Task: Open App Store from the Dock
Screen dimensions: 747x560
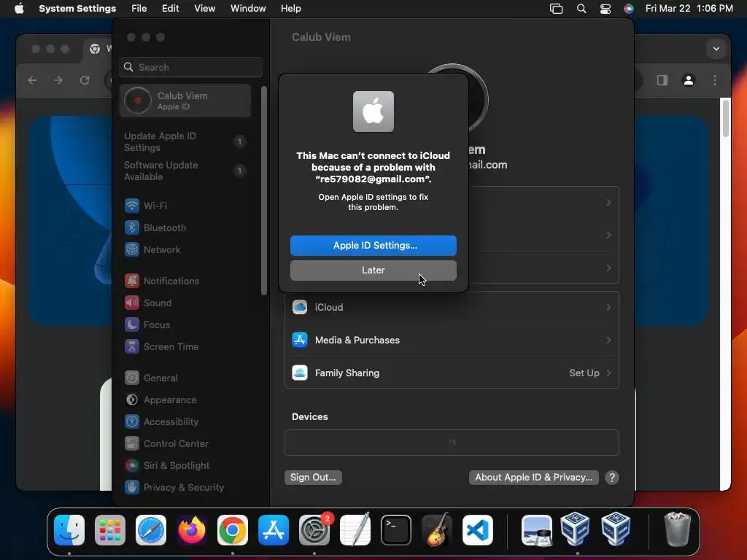Action: [x=274, y=530]
